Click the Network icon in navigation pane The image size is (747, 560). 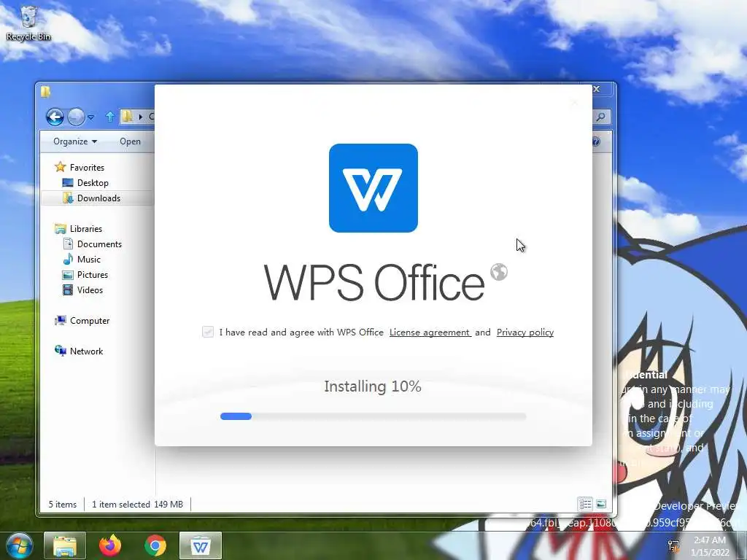coord(61,351)
